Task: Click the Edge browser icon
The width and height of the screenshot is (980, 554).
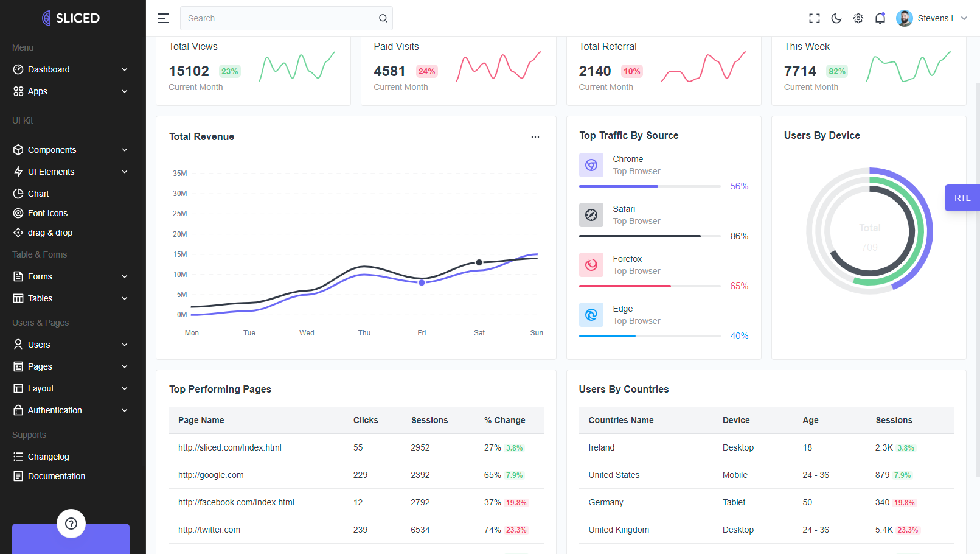Action: [591, 315]
